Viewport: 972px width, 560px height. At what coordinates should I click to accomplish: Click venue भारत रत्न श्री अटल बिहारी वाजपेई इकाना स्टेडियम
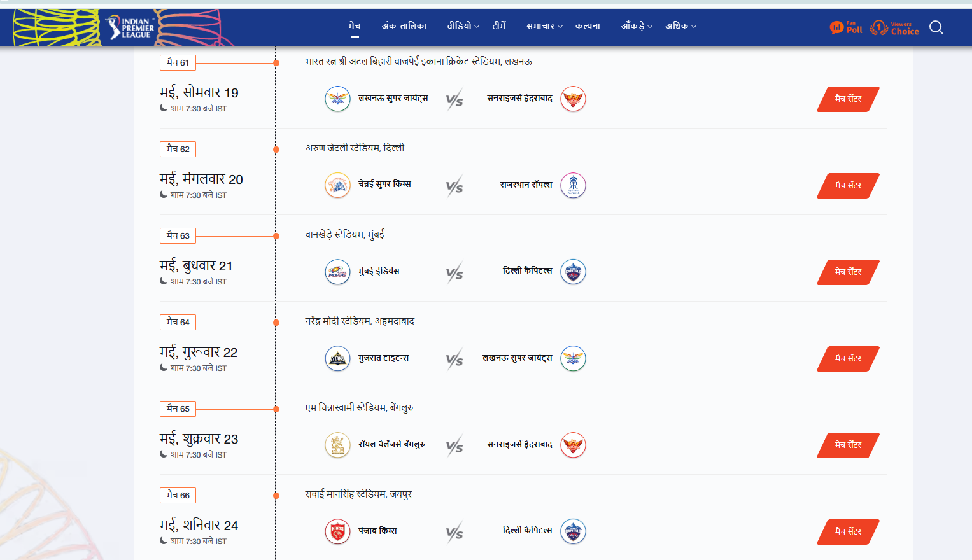coord(419,61)
